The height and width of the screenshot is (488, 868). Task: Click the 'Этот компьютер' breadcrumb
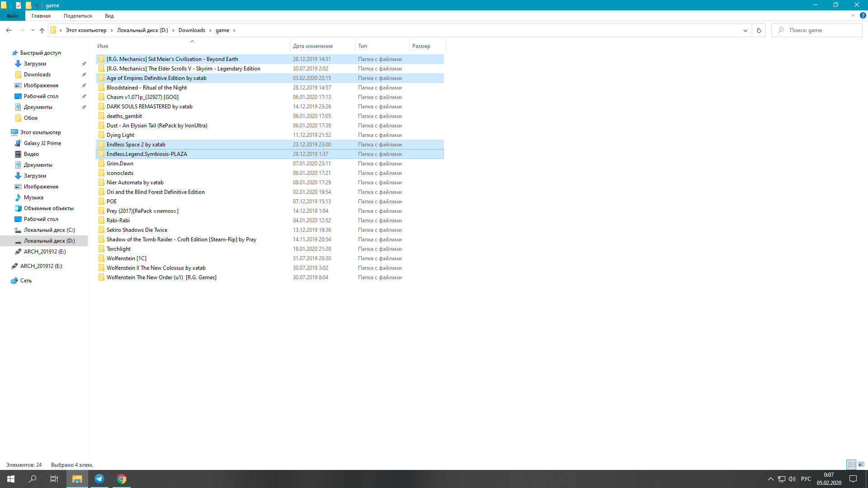point(86,30)
